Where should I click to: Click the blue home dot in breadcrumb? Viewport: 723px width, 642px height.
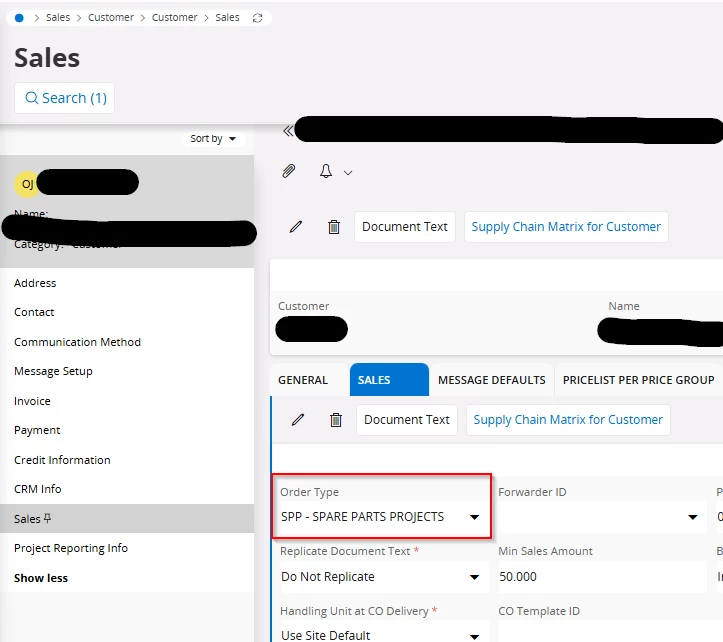pyautogui.click(x=19, y=18)
